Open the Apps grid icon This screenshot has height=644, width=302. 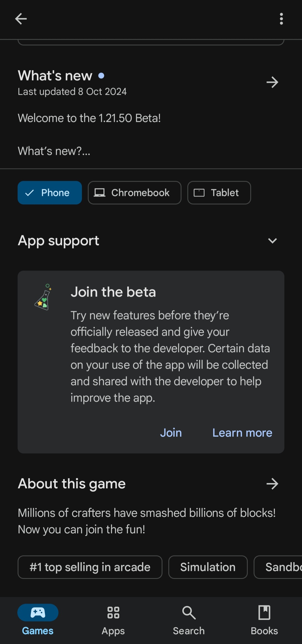click(x=113, y=613)
